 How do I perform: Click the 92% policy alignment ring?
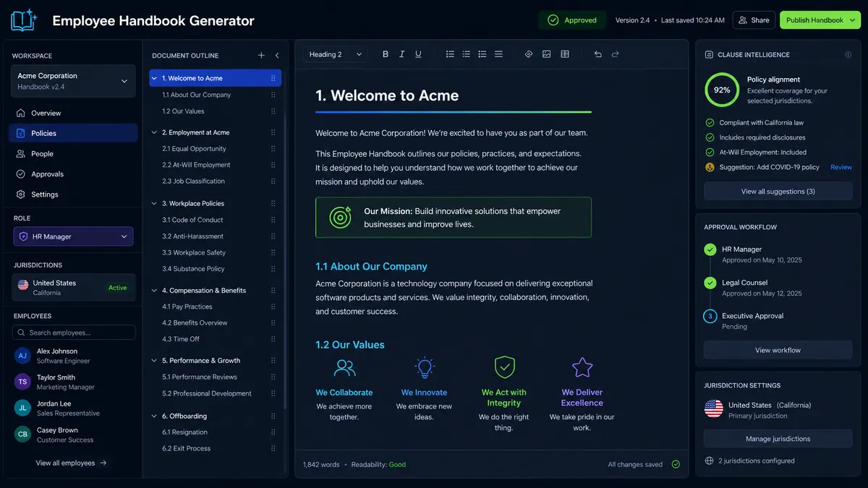722,90
